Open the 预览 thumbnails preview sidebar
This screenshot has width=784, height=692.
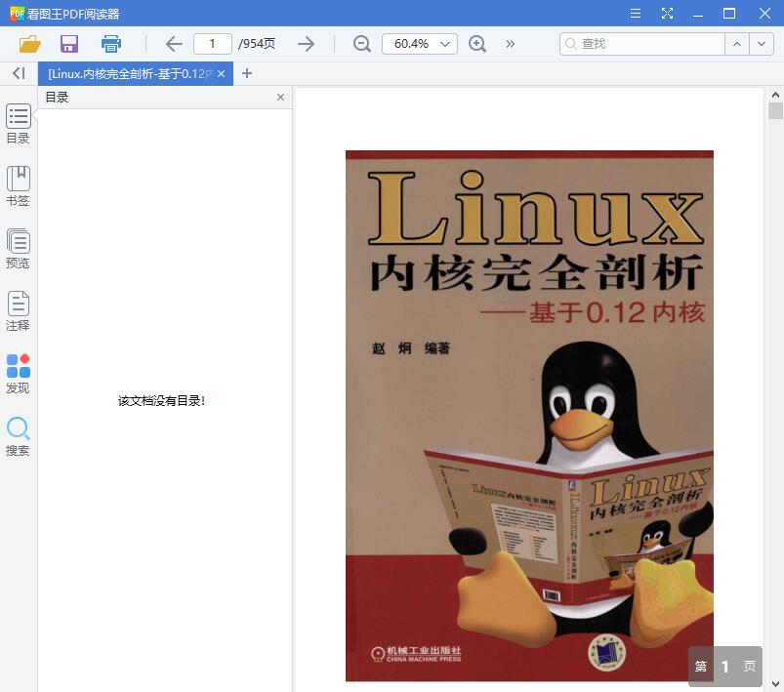coord(18,249)
